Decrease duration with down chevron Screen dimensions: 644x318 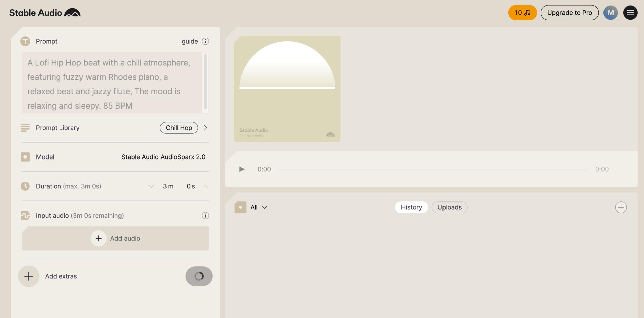coord(151,186)
